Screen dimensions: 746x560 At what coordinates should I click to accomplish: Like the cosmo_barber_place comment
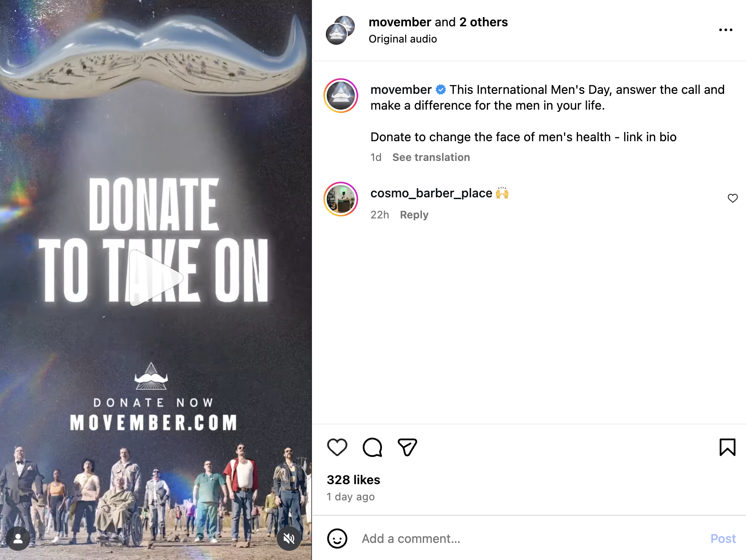click(732, 198)
